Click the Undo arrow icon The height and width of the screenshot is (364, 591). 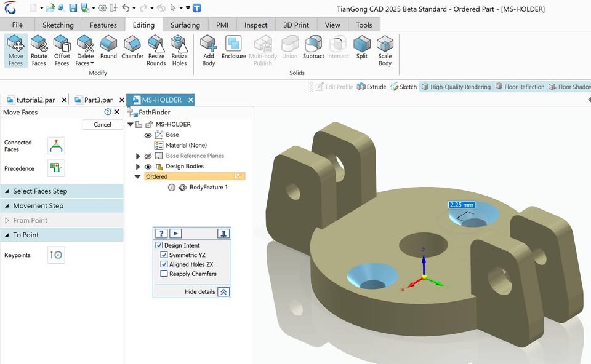coord(126,8)
